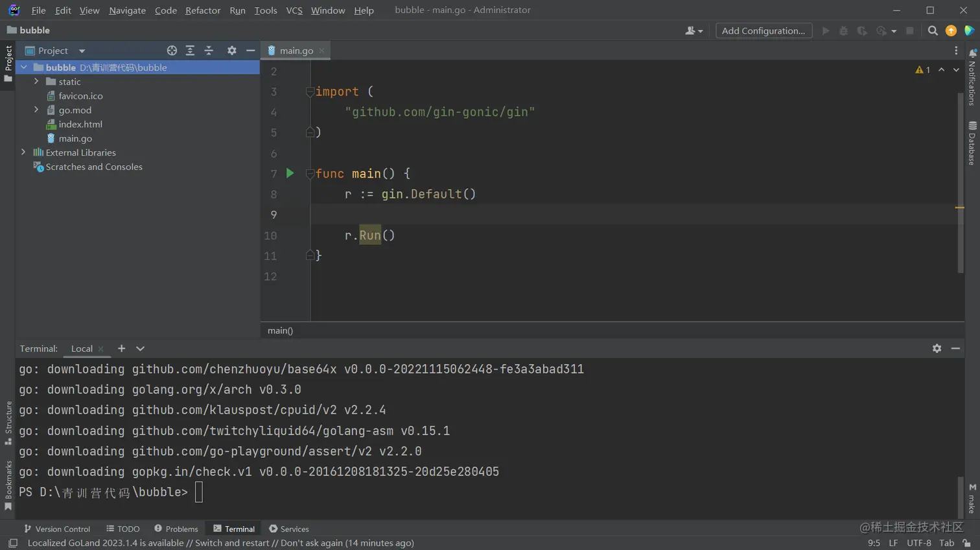Click Collapse All in Project panel

[x=209, y=51]
